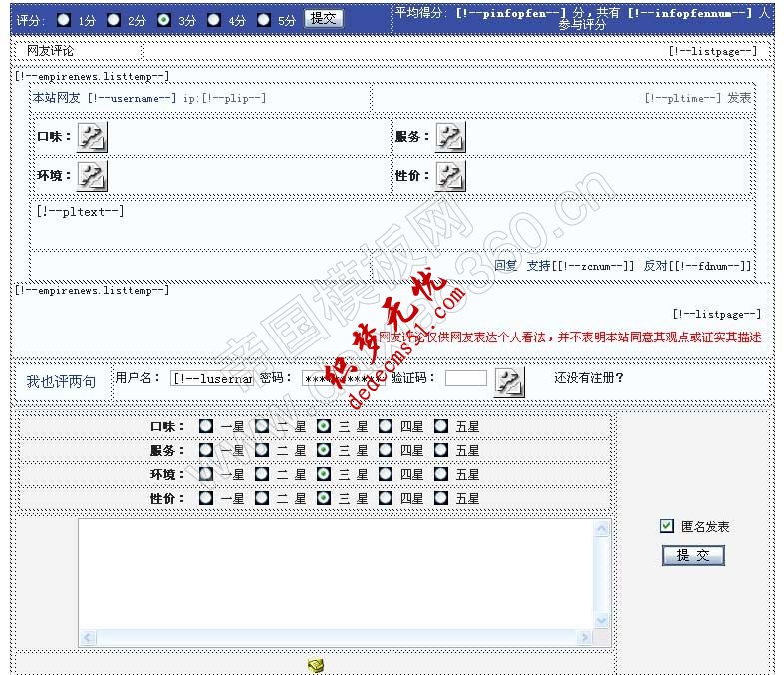Choose 三星 for 服务 rating
Screen dimensions: 784x675
324,450
